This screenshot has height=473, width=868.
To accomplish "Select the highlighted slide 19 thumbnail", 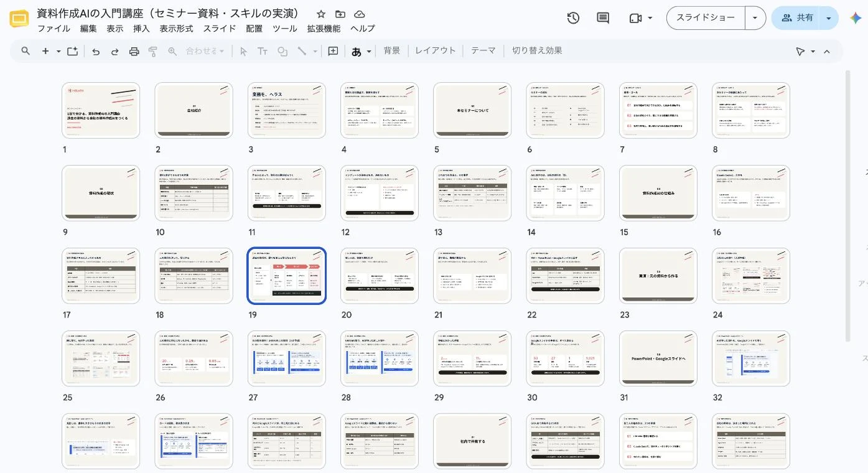I will [286, 276].
